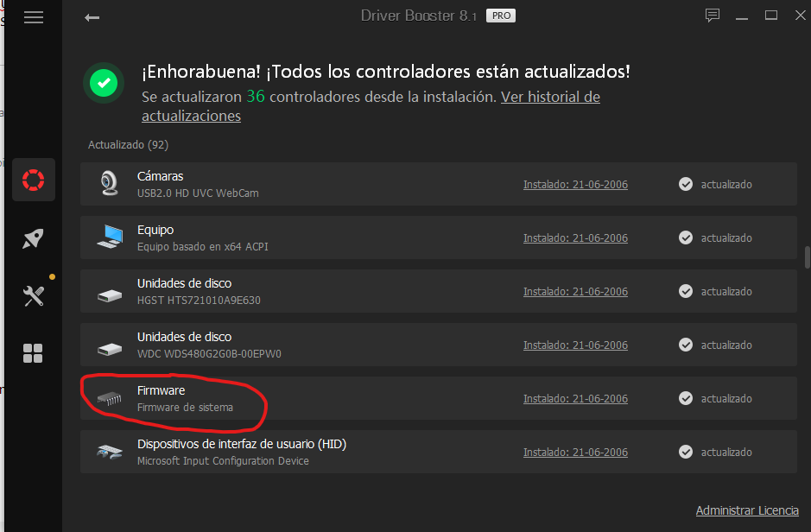Close the Driver Booster window
This screenshot has width=811, height=532.
click(800, 16)
